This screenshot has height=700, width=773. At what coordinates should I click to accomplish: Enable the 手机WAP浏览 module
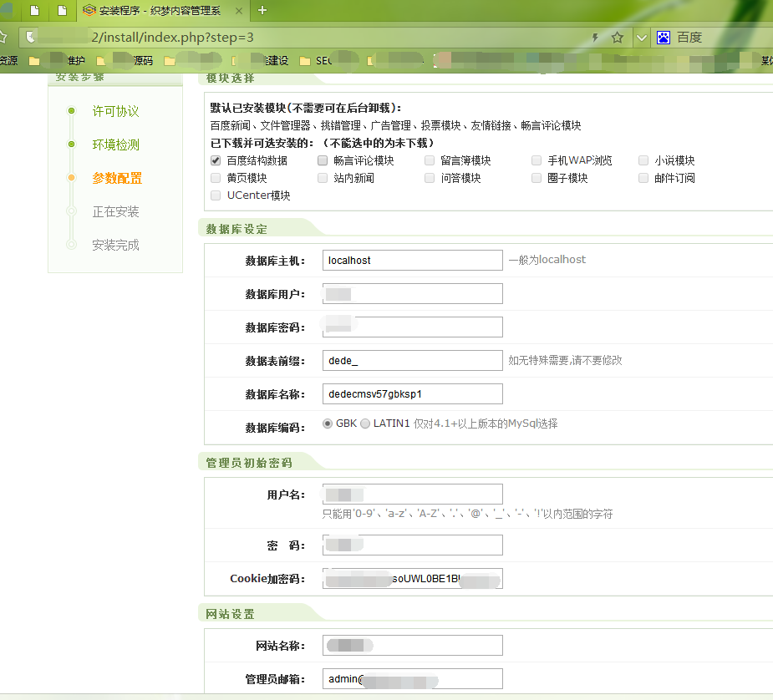[x=536, y=160]
